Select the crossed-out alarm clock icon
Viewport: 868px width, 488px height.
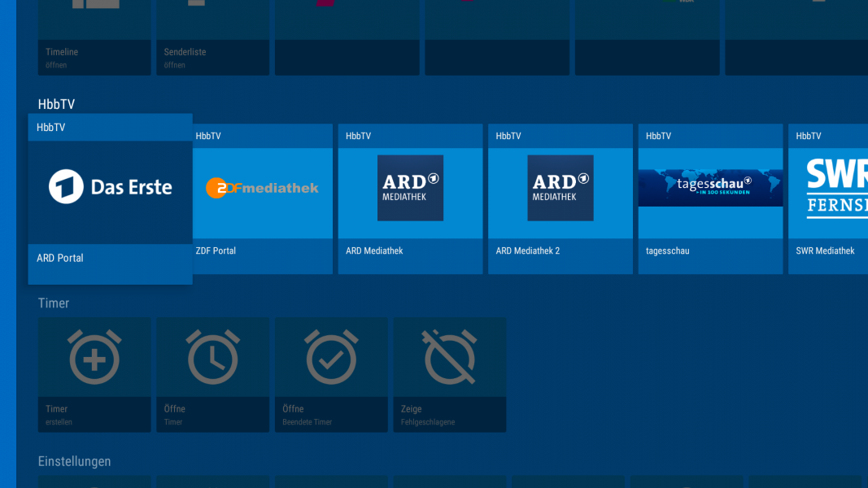450,357
